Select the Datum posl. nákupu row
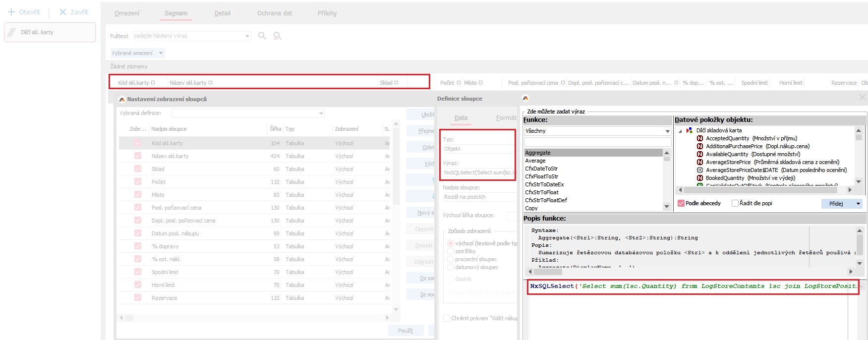The width and height of the screenshot is (868, 340). coord(254,233)
